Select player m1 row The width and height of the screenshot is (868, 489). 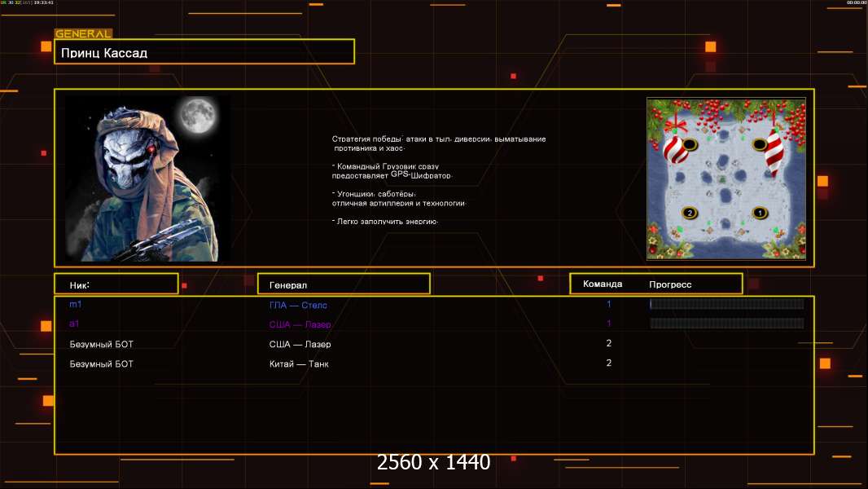(x=434, y=304)
